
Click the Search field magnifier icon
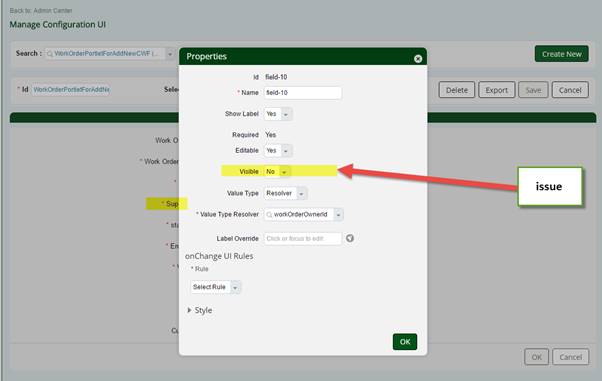point(50,54)
